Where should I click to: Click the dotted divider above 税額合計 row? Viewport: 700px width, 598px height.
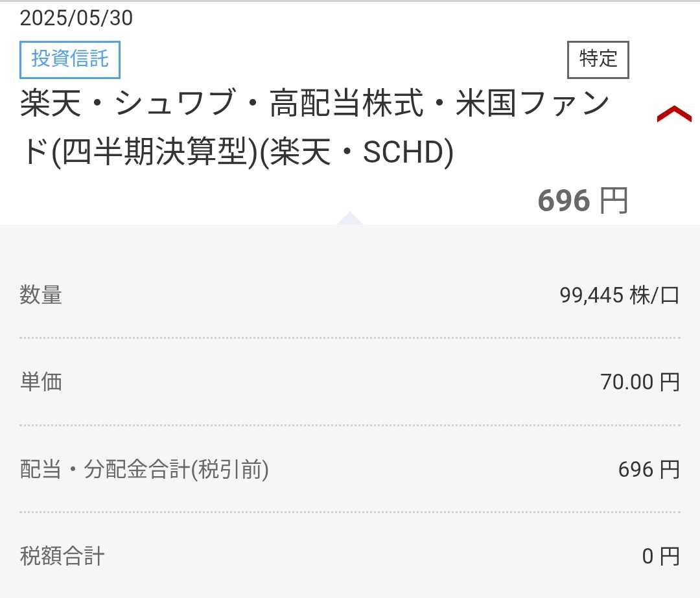pos(350,512)
